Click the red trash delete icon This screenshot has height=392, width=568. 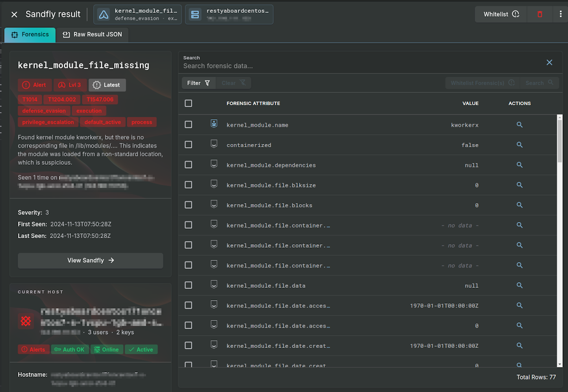(540, 14)
